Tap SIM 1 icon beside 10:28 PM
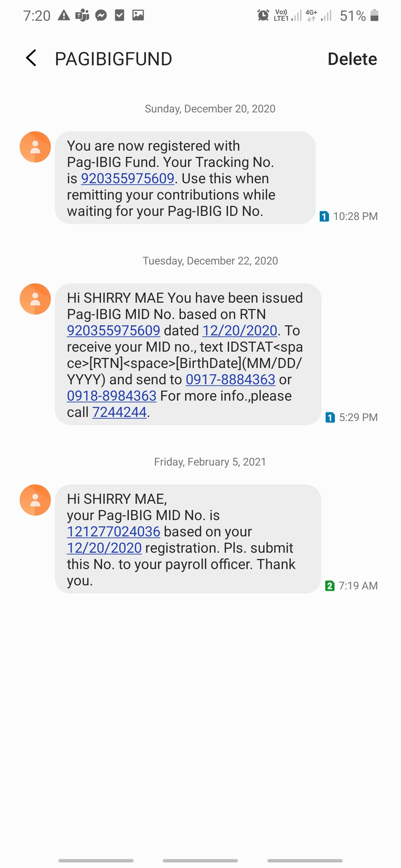401x868 pixels. 324,216
